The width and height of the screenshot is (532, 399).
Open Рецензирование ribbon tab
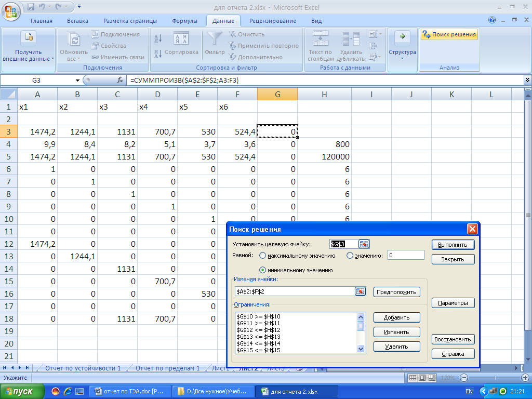click(272, 21)
